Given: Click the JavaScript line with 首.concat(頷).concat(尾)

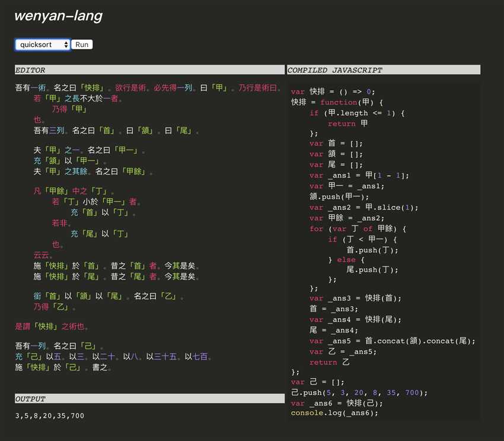Looking at the screenshot, I should click(393, 341).
